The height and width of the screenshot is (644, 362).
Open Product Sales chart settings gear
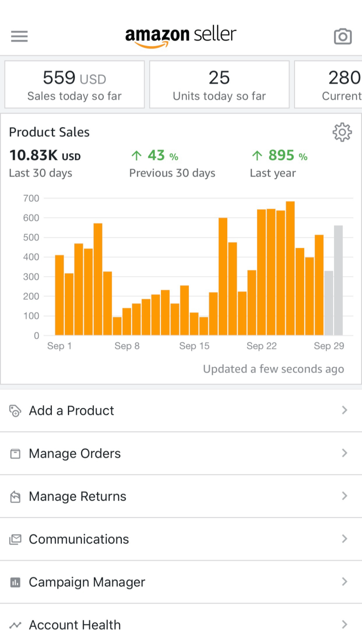[x=342, y=132]
